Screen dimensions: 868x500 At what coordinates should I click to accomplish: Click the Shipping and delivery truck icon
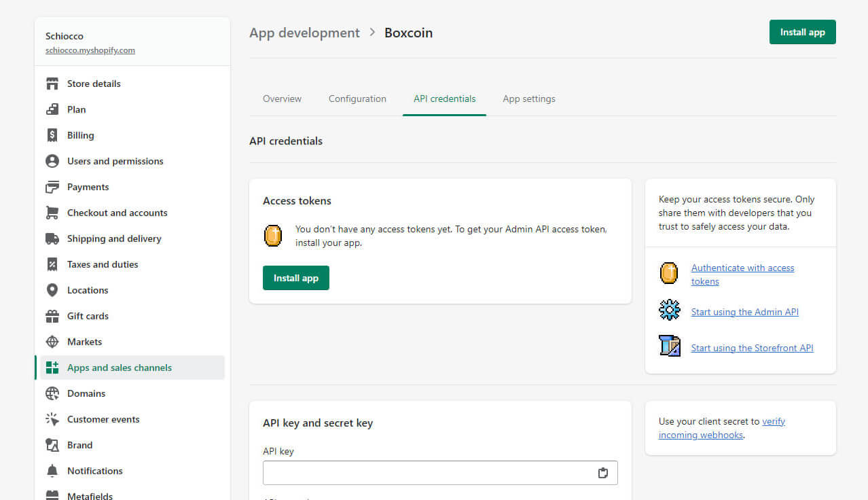pyautogui.click(x=52, y=238)
